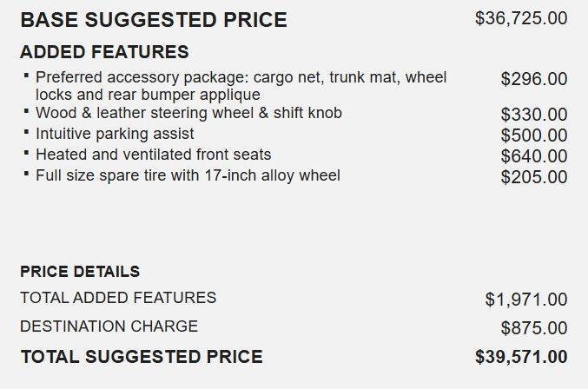Click the ADDED FEATURES heading
This screenshot has width=588, height=389.
[104, 52]
